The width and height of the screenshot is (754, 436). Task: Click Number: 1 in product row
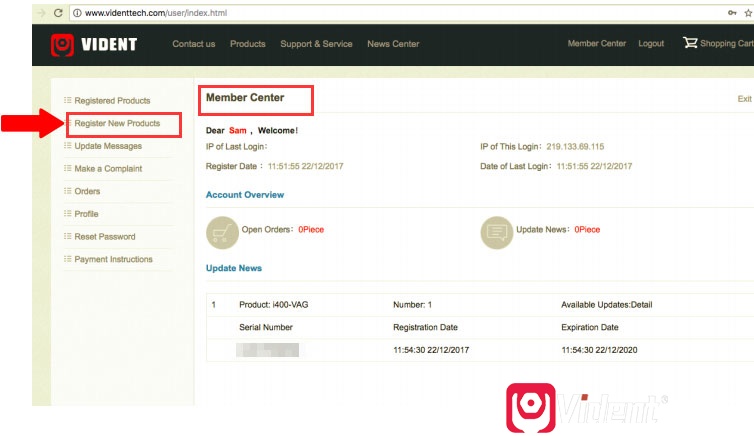pyautogui.click(x=413, y=305)
